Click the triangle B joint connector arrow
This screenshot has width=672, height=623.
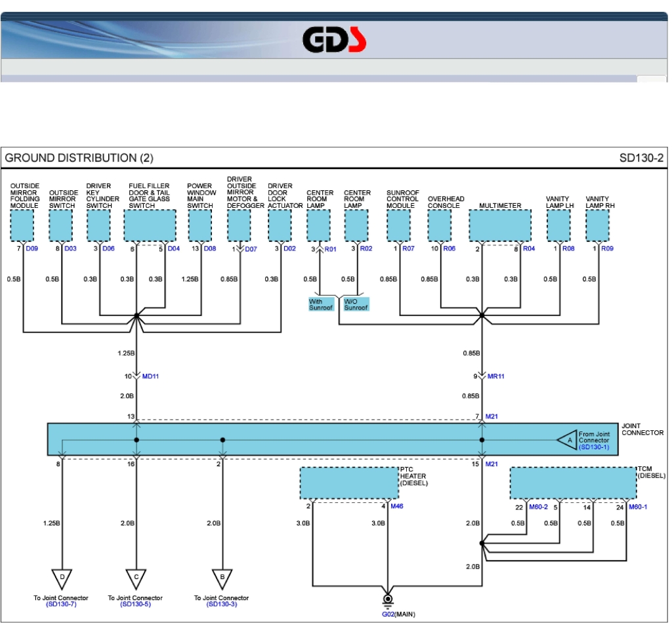click(x=222, y=578)
